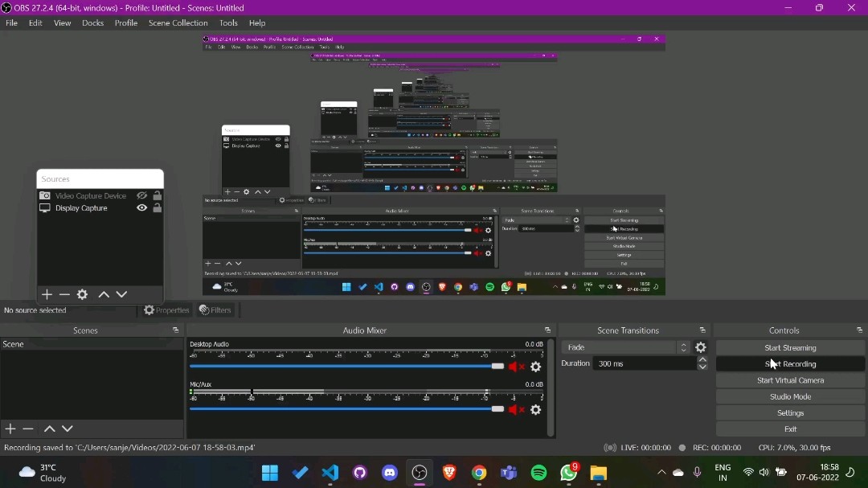Open Settings from Controls panel

click(x=790, y=412)
